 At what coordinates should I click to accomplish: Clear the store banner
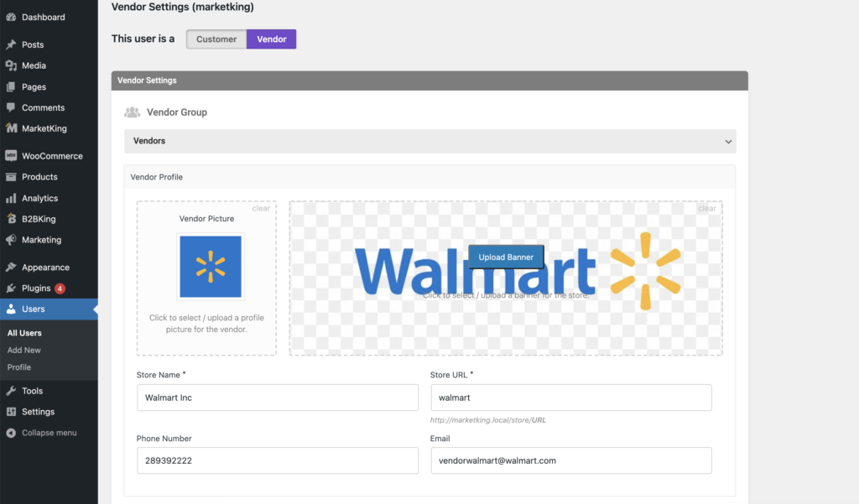(706, 208)
